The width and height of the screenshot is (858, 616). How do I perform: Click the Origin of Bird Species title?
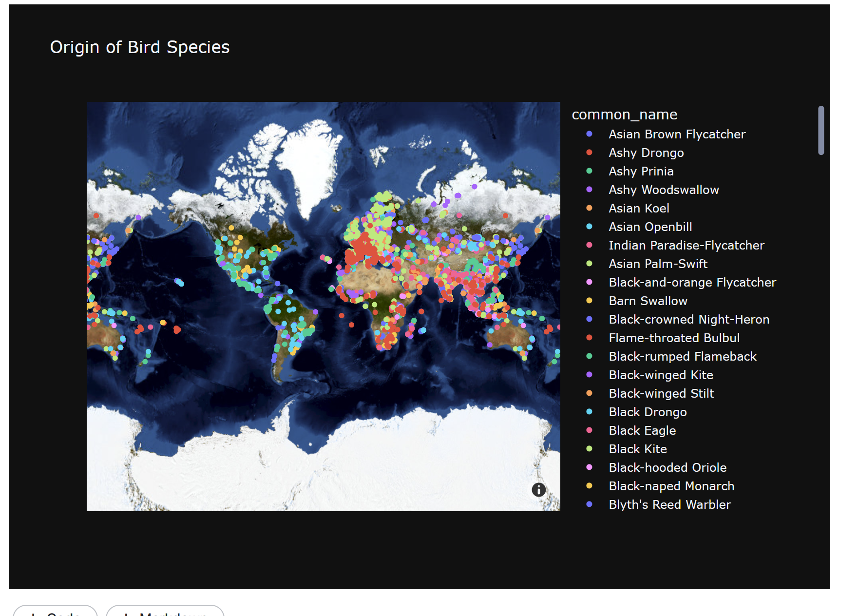[x=140, y=47]
